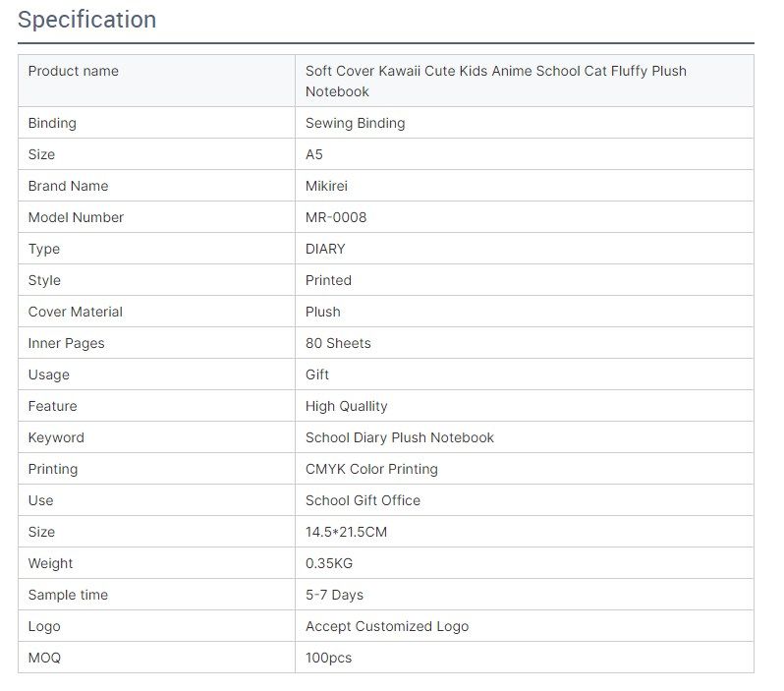The height and width of the screenshot is (691, 784).
Task: Select the Mikirei brand name value
Action: pyautogui.click(x=326, y=186)
